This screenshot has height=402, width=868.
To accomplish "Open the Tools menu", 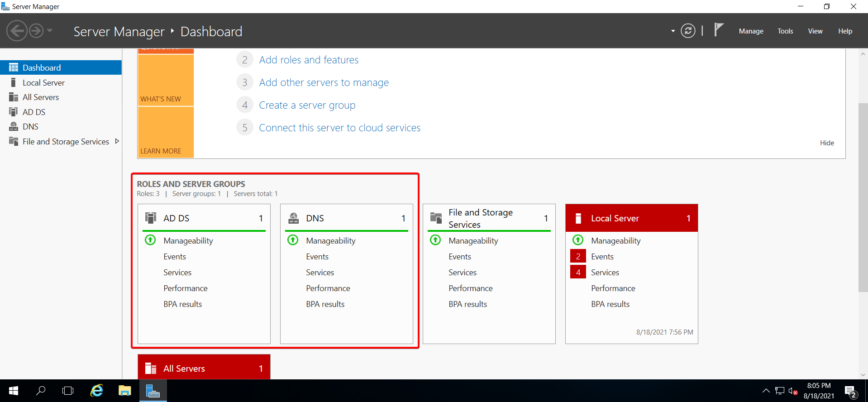I will 785,31.
